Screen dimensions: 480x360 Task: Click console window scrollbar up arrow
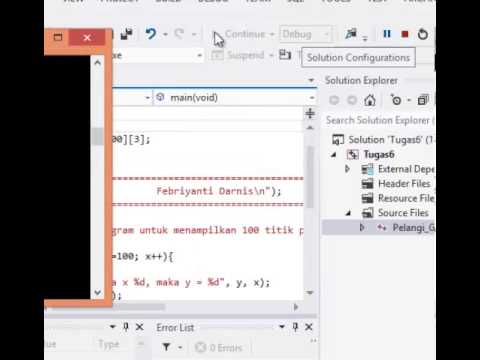point(97,62)
